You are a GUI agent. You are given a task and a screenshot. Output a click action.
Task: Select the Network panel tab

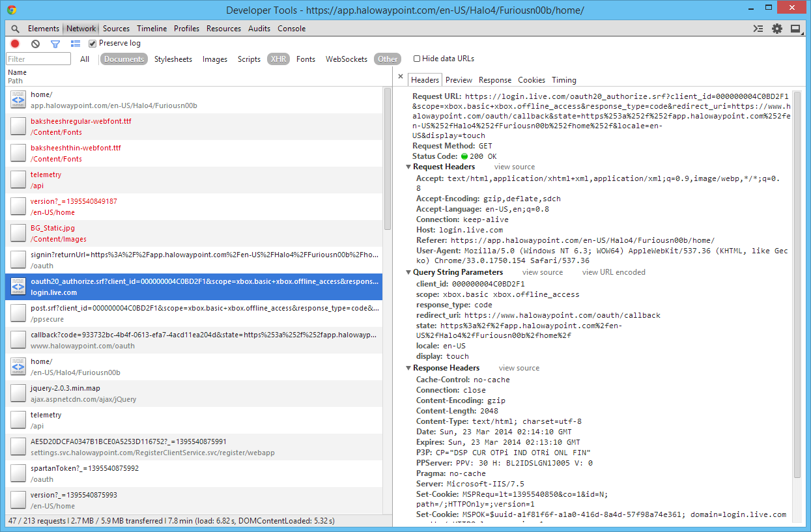click(x=81, y=29)
